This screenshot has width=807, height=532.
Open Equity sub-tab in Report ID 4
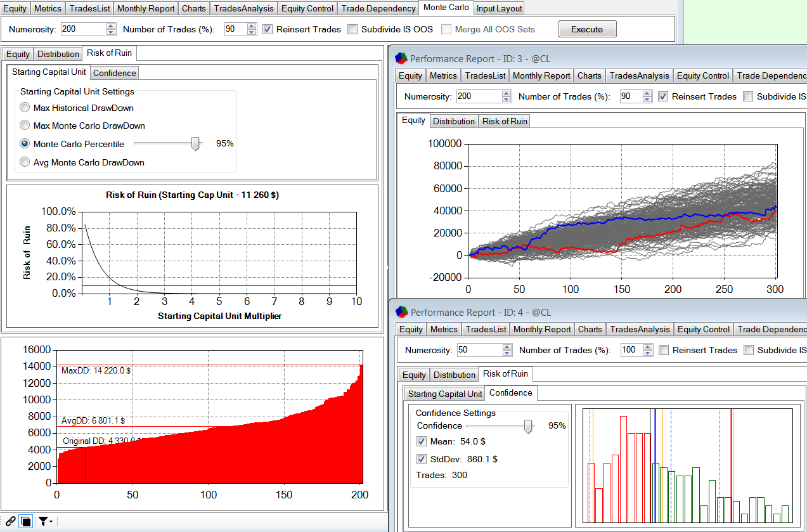coord(415,375)
